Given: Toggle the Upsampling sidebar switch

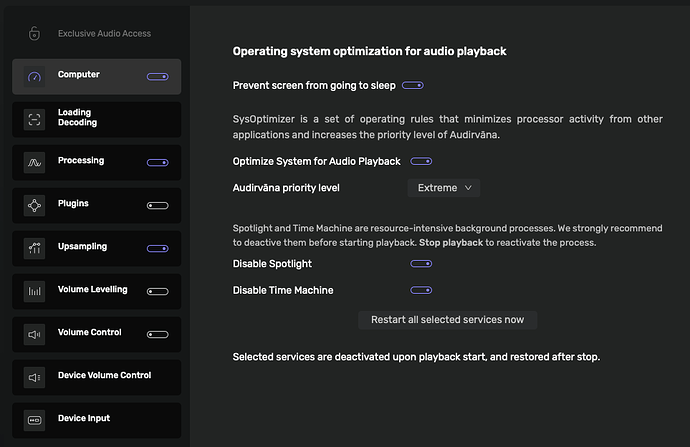Looking at the screenshot, I should pyautogui.click(x=158, y=249).
